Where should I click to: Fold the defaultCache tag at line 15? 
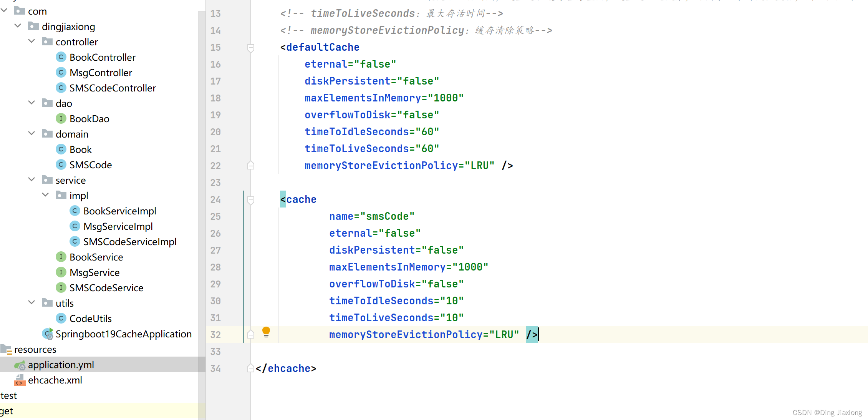tap(251, 48)
